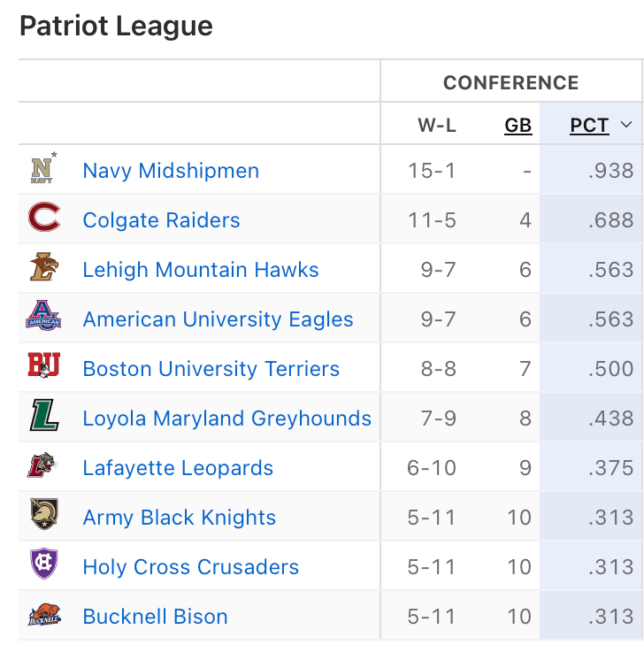The width and height of the screenshot is (644, 660).
Task: Sort the table by GB column
Action: click(518, 126)
